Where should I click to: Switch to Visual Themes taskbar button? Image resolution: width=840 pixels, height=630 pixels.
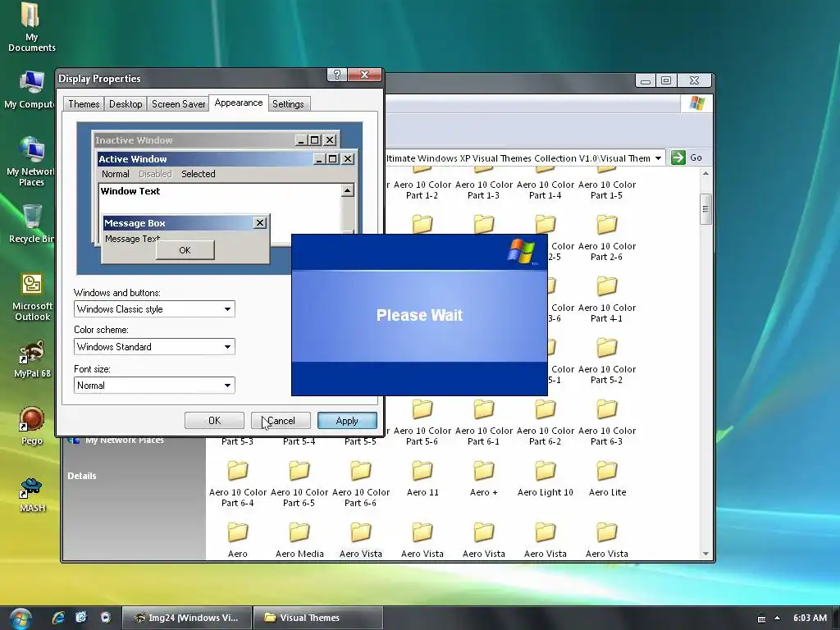pyautogui.click(x=317, y=618)
